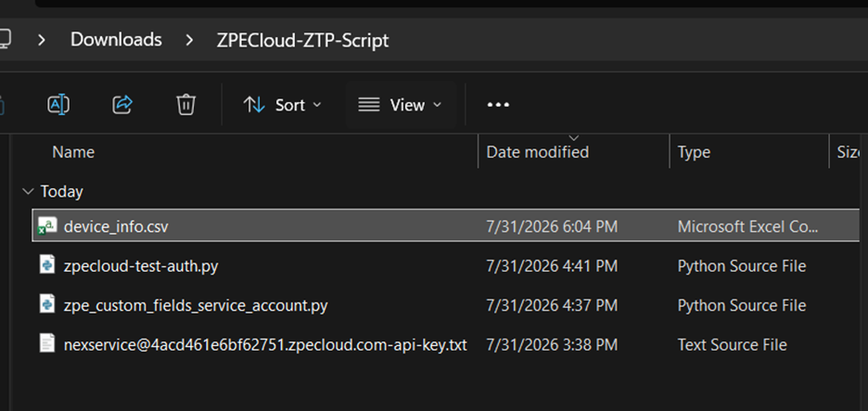This screenshot has height=411, width=868.
Task: Click ZPECloud-ZTP-Script breadcrumb segment
Action: click(x=303, y=41)
